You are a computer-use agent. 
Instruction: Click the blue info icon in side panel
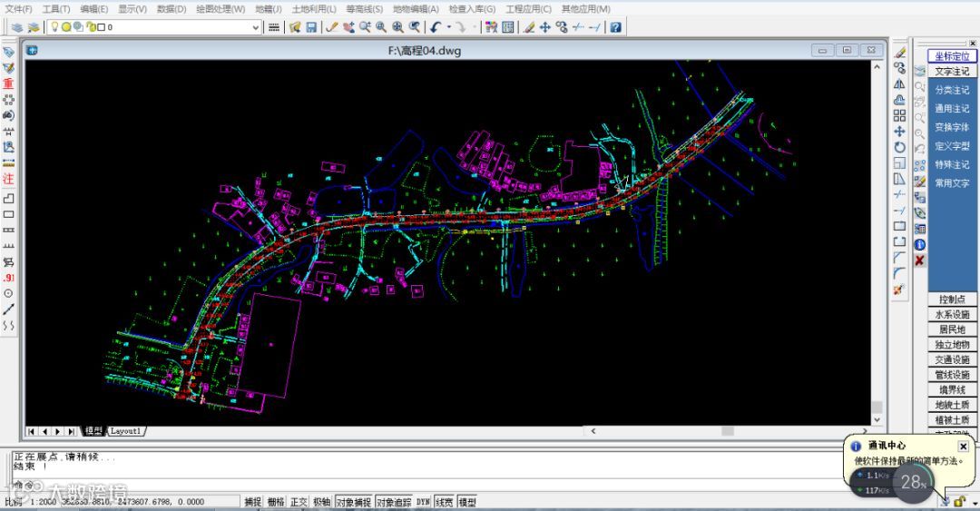click(x=919, y=244)
